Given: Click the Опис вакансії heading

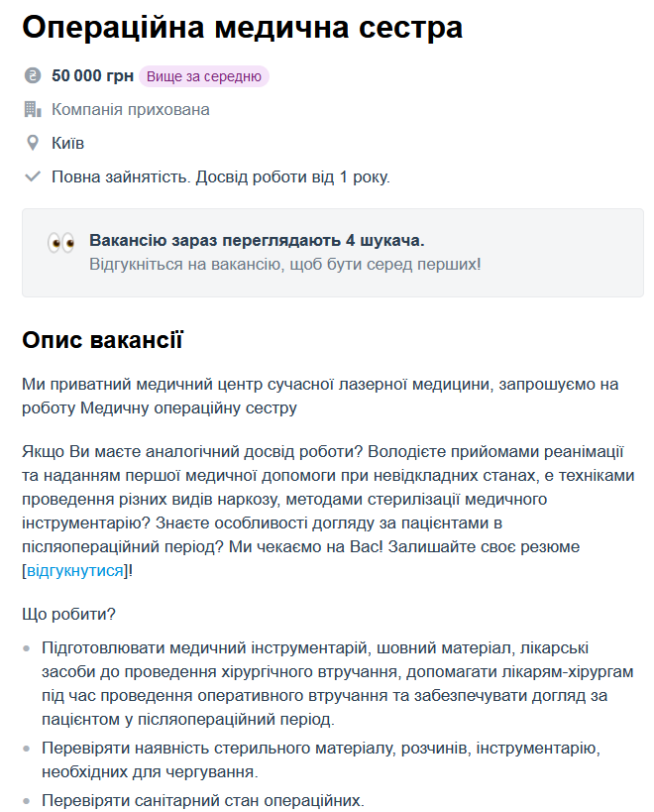Looking at the screenshot, I should coord(102,341).
